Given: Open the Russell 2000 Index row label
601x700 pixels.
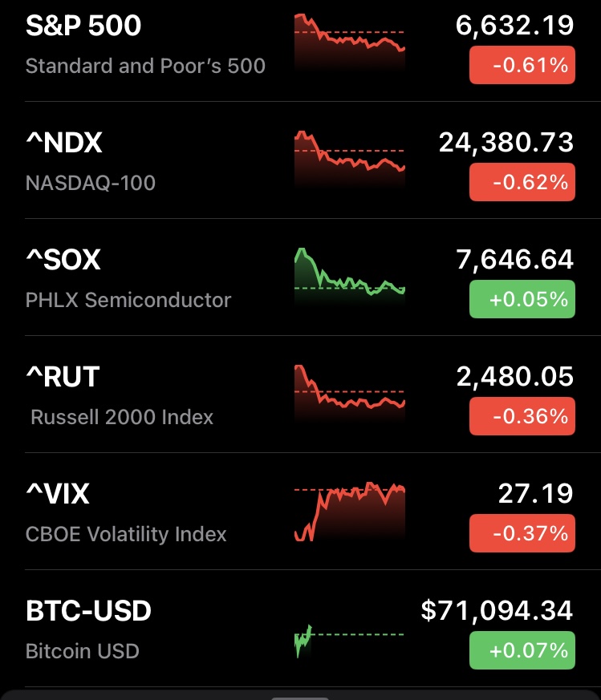Looking at the screenshot, I should 122,417.
